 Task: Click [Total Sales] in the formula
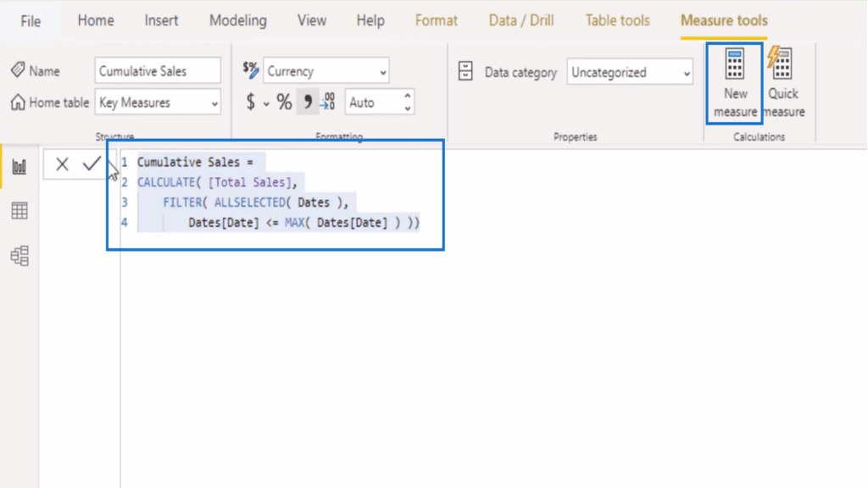pyautogui.click(x=250, y=182)
